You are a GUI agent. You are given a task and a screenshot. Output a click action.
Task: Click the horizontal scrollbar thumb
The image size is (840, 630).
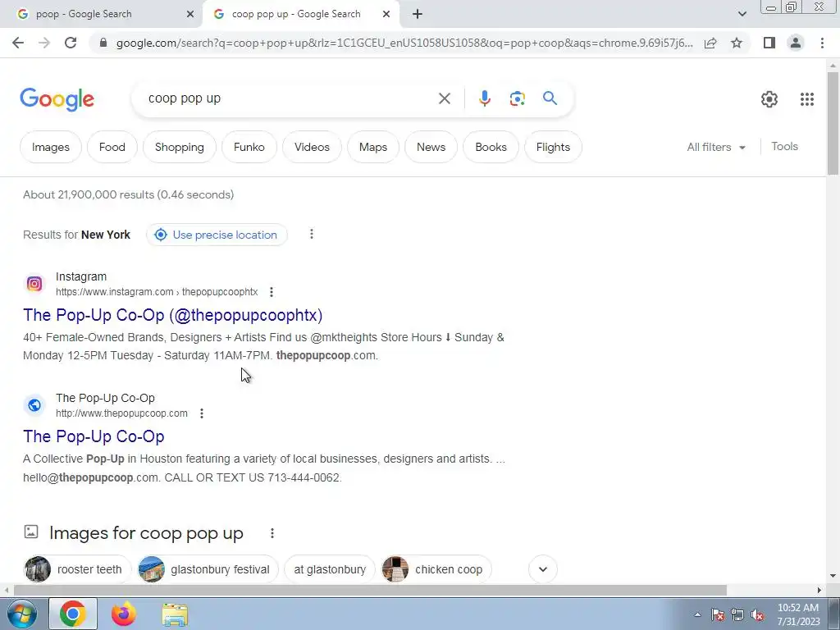[x=370, y=590]
